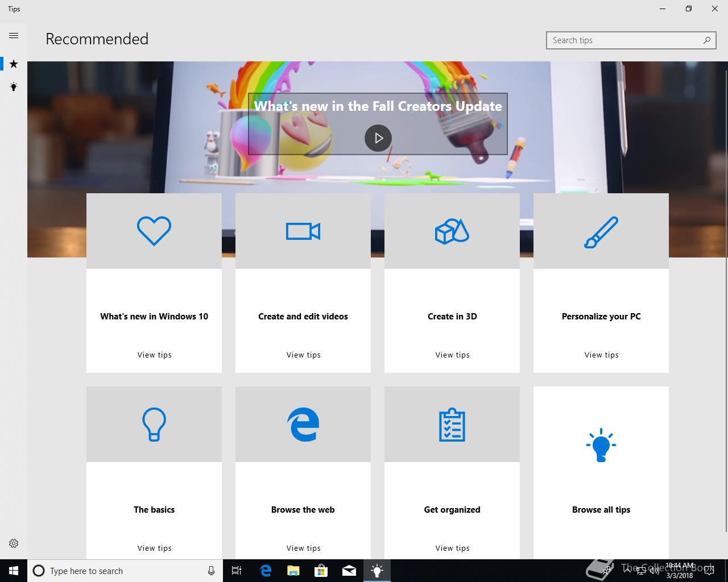Click the clipboard checklist icon card
728x582 pixels.
coord(452,424)
